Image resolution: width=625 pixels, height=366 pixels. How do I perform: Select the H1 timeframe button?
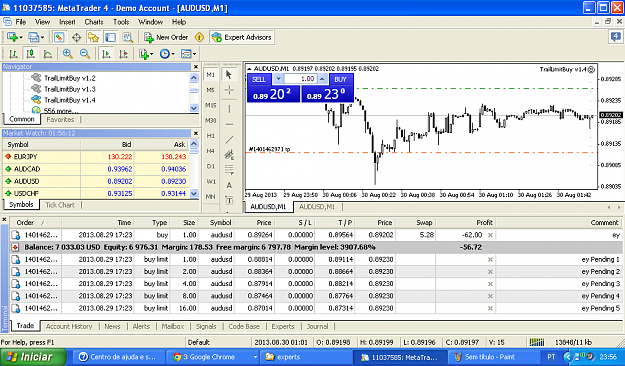point(210,136)
